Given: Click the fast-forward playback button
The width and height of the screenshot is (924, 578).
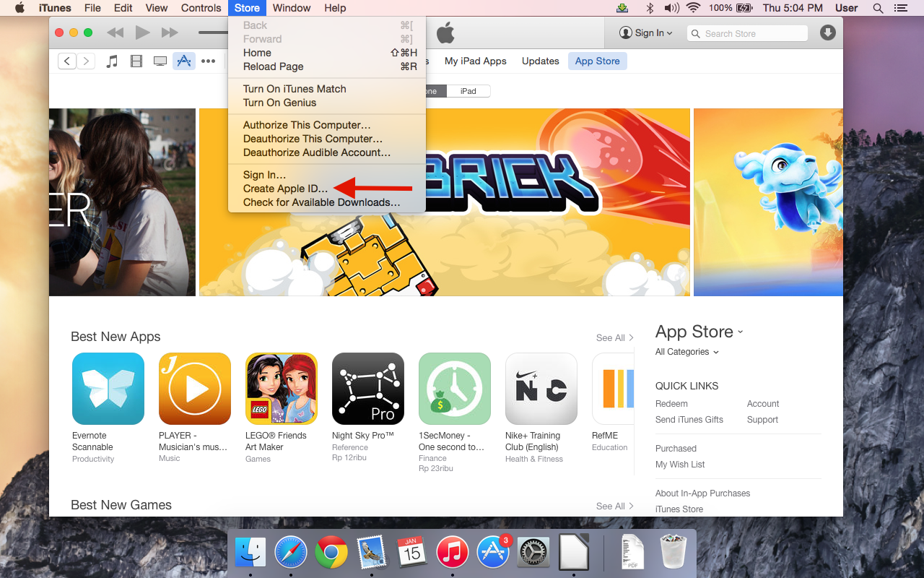Looking at the screenshot, I should [x=170, y=33].
